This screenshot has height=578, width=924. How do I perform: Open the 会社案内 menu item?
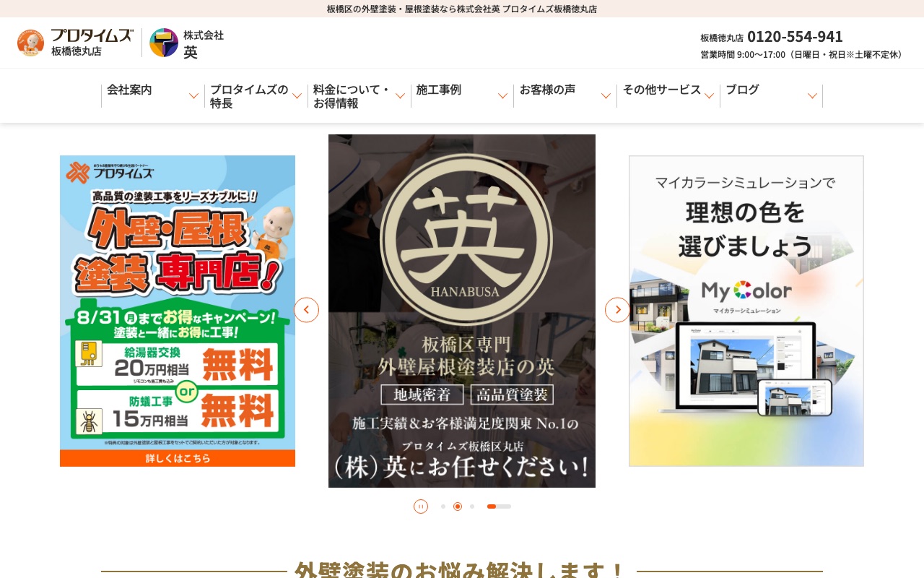(129, 90)
